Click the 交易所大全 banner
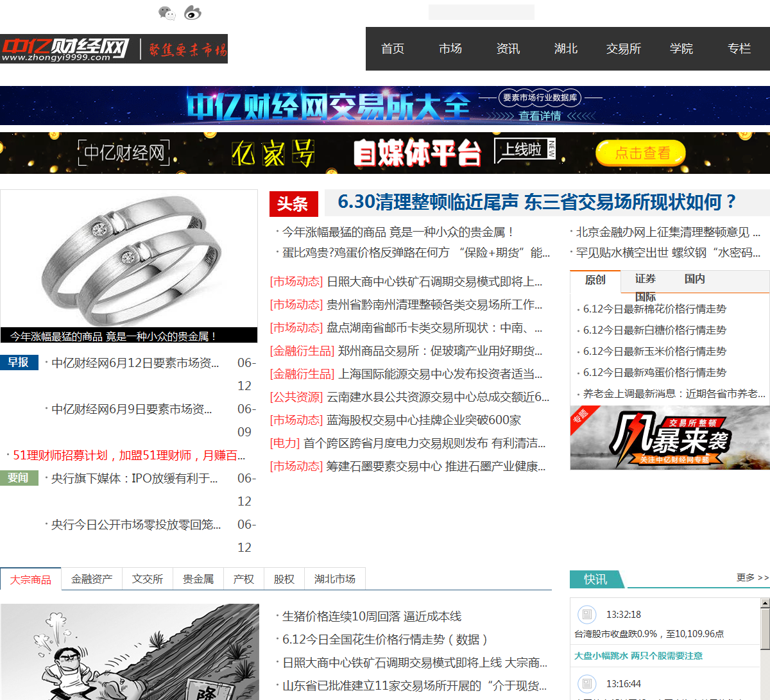The width and height of the screenshot is (770, 700). tap(385, 106)
